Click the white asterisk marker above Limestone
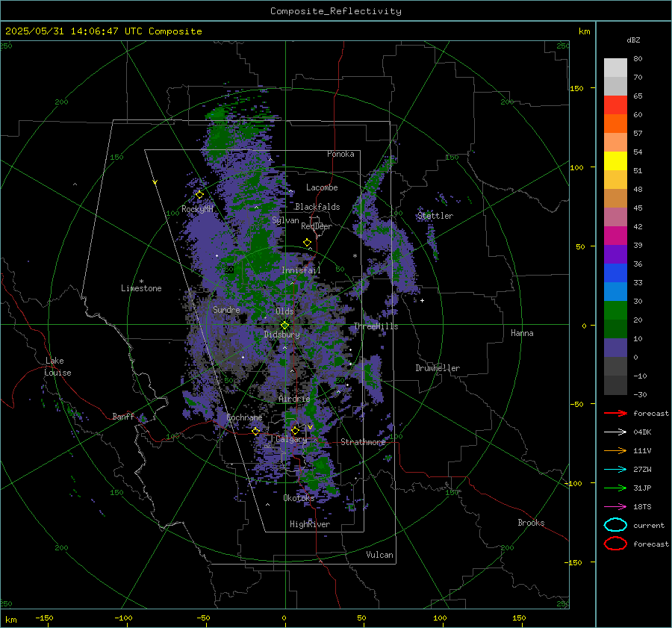Image resolution: width=672 pixels, height=628 pixels. pyautogui.click(x=141, y=282)
